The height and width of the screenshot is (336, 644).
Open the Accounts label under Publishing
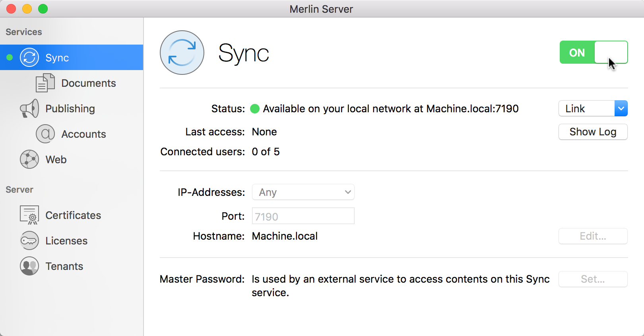83,134
